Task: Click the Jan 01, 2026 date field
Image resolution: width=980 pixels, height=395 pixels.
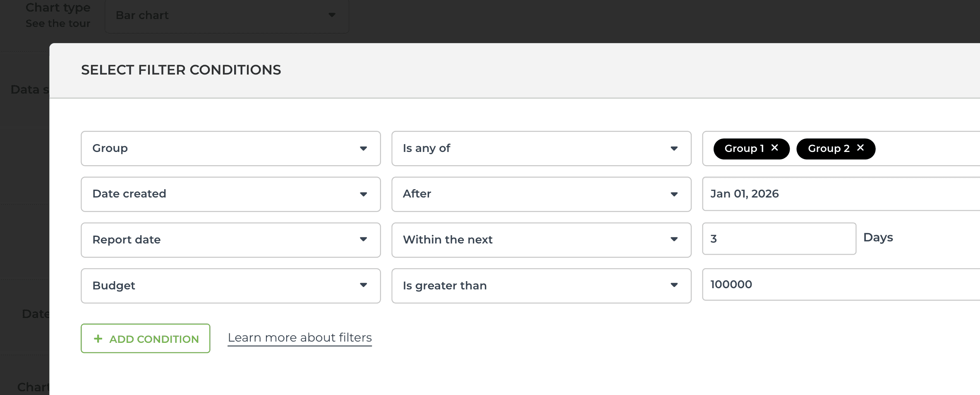Action: click(840, 194)
